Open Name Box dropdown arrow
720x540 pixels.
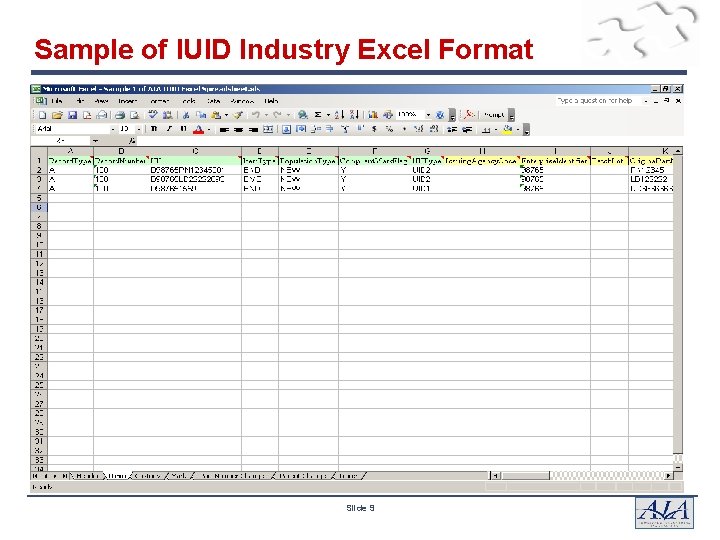point(95,141)
